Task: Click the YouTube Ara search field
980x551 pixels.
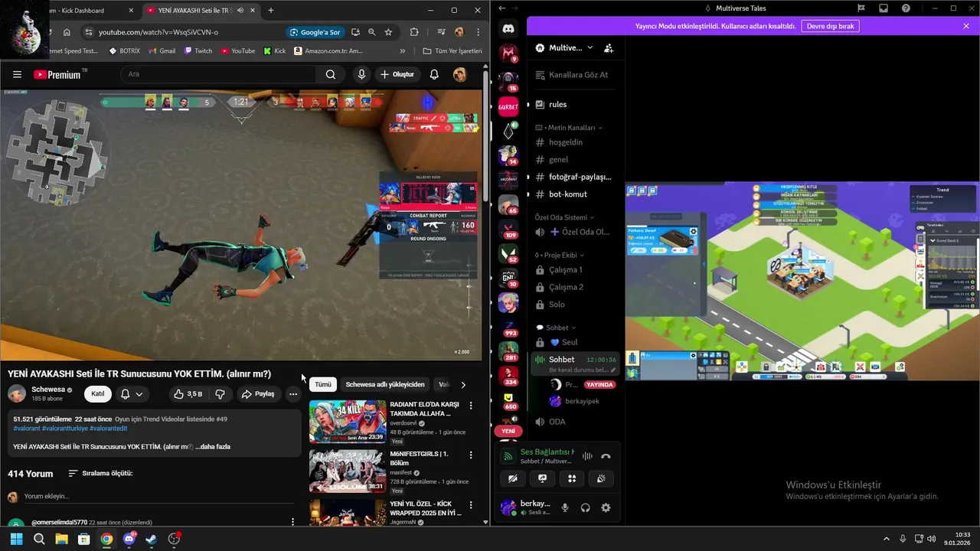Action: (218, 74)
